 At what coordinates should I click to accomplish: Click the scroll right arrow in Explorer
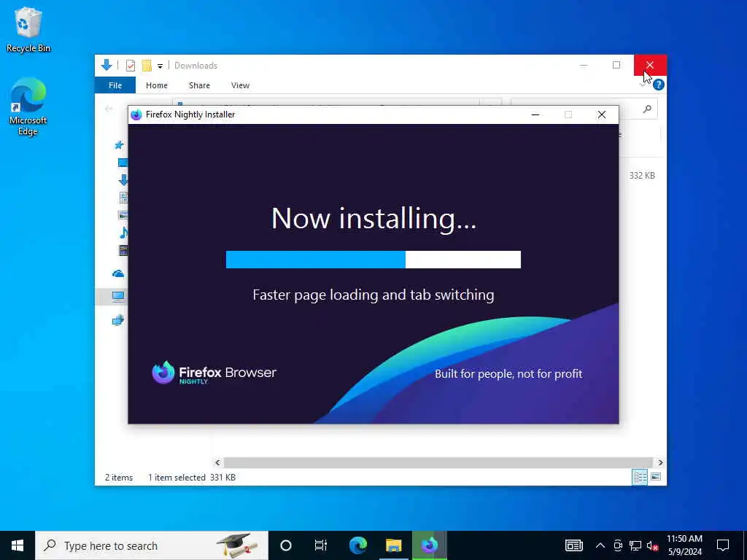tap(660, 462)
